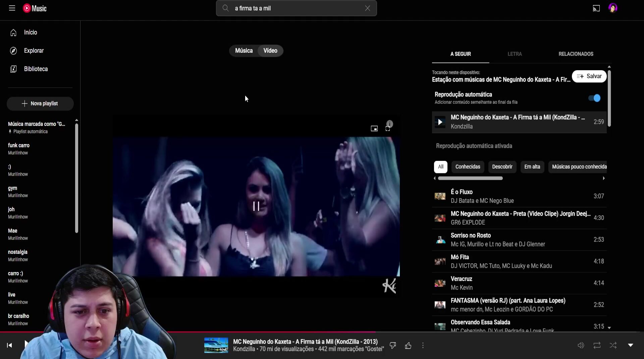Toggle shuffle mode

coord(613,345)
